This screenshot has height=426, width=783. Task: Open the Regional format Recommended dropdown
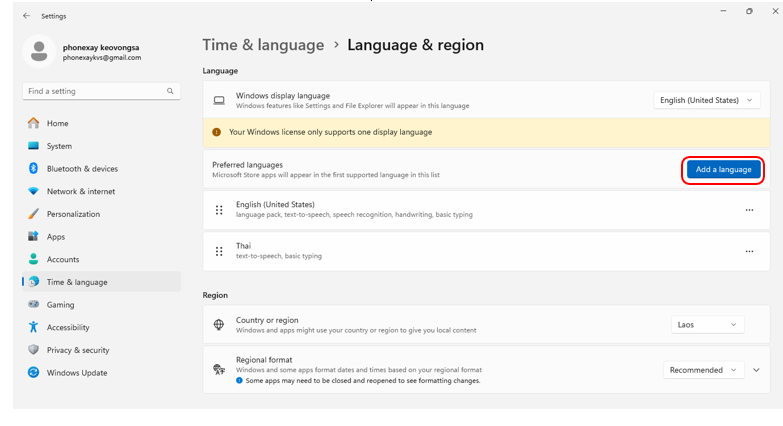(x=703, y=370)
